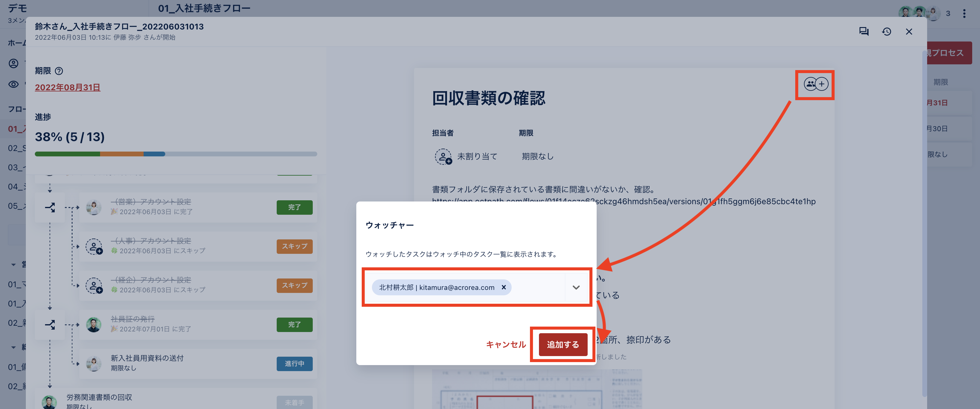Click the 追加する button
Image resolution: width=980 pixels, height=409 pixels.
[563, 344]
